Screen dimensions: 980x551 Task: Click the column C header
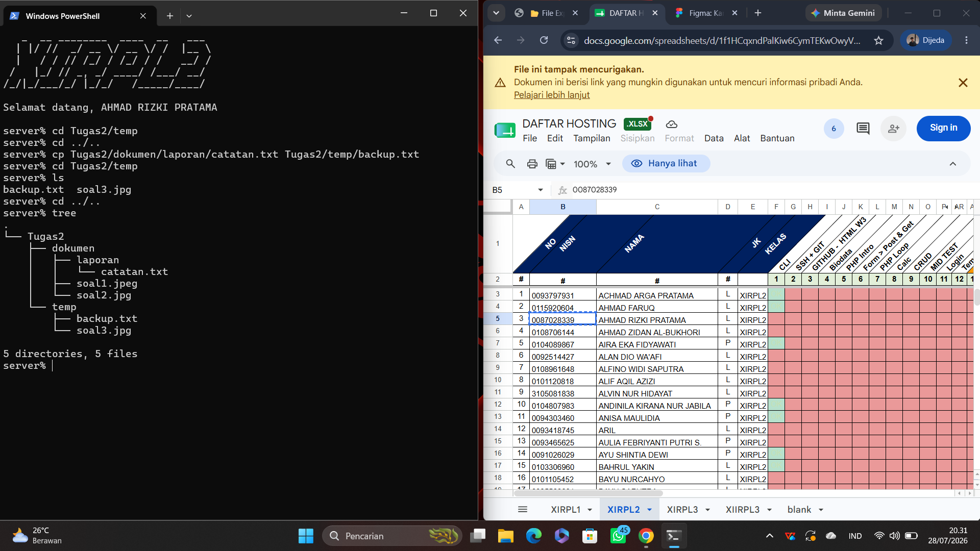657,207
